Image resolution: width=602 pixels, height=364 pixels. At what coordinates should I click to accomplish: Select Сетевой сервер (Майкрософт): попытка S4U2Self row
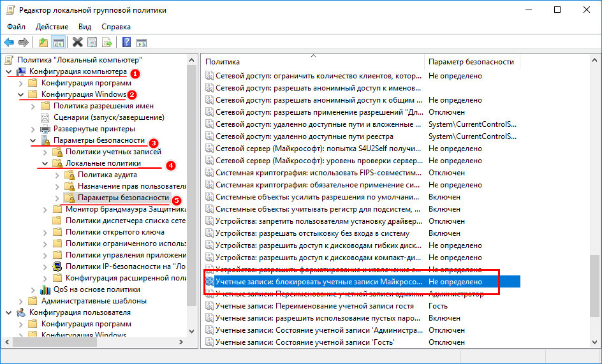tap(362, 149)
